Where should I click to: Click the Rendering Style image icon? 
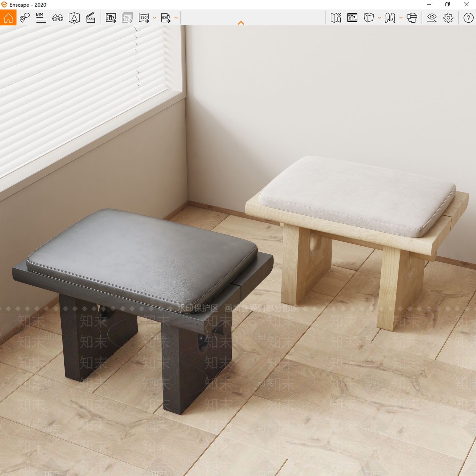352,18
